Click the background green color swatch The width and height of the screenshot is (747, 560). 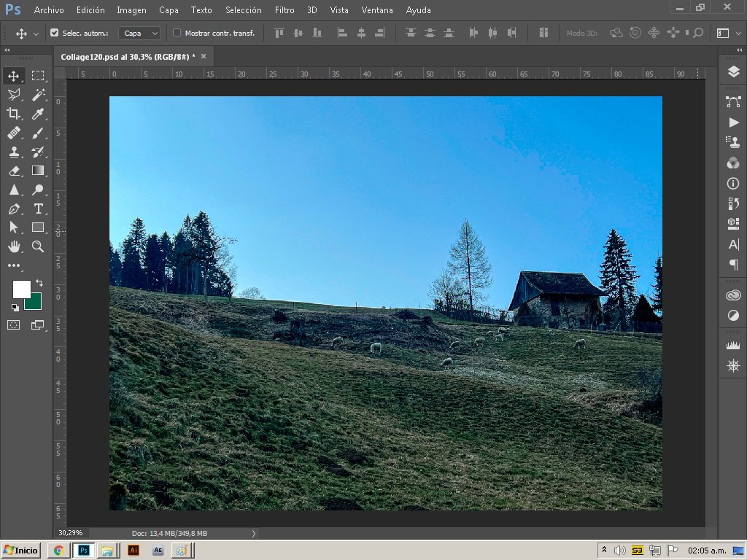[x=35, y=303]
